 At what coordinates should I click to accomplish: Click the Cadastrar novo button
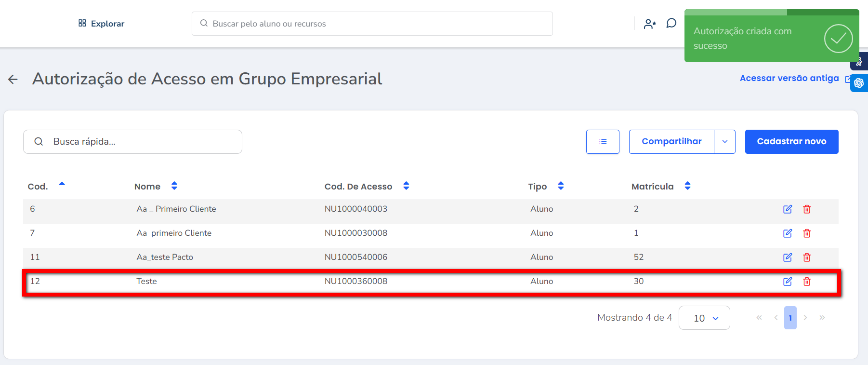(791, 142)
